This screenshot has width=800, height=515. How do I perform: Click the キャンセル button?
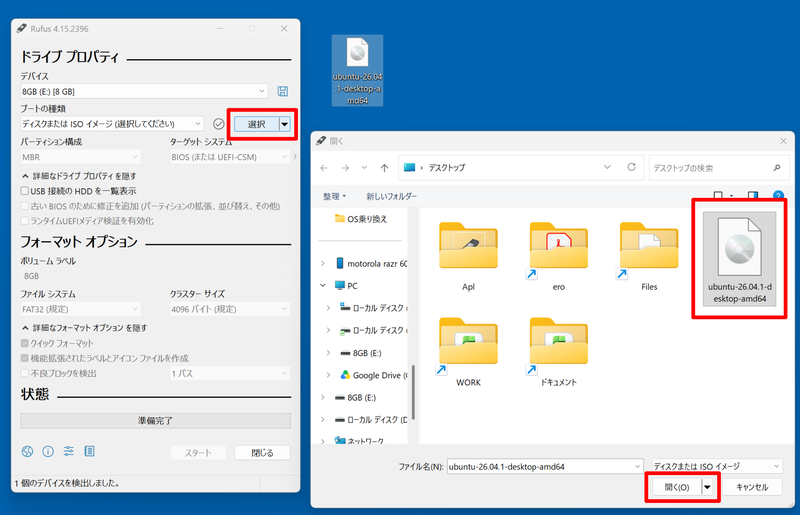tap(752, 487)
